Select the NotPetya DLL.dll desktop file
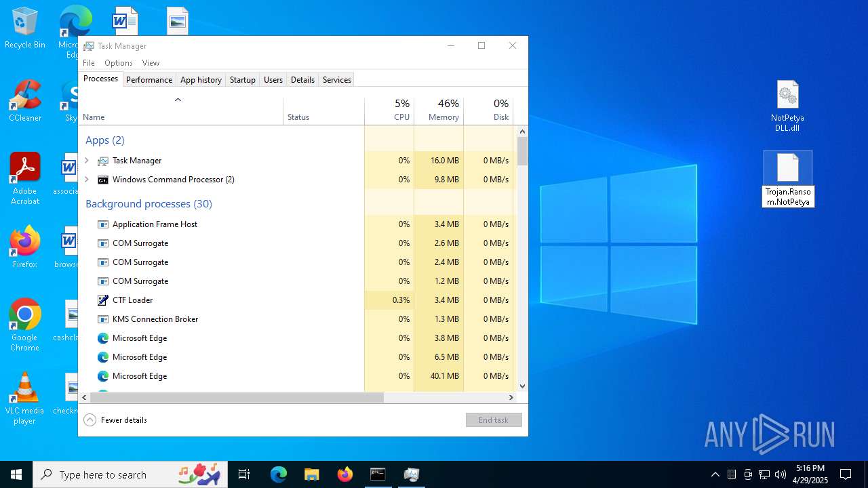This screenshot has width=868, height=488. click(787, 106)
